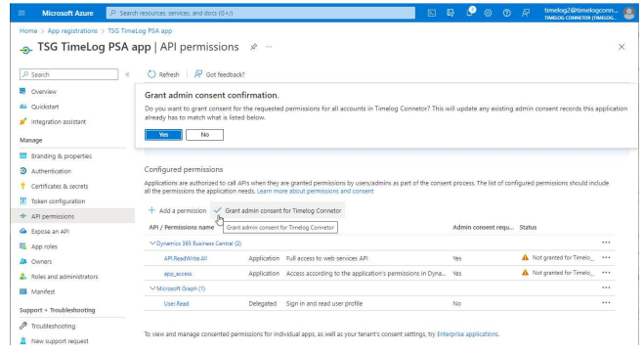Click Add a permission

pyautogui.click(x=177, y=210)
